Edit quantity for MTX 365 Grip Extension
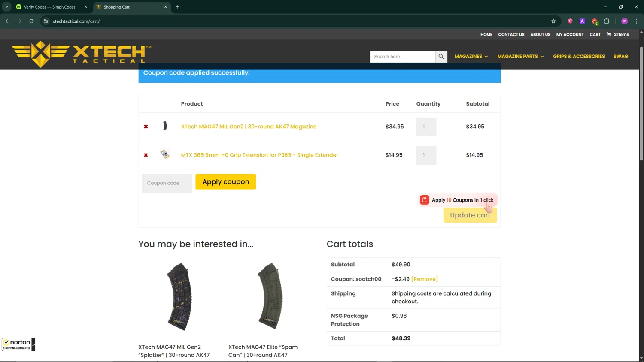644x362 pixels. (426, 155)
